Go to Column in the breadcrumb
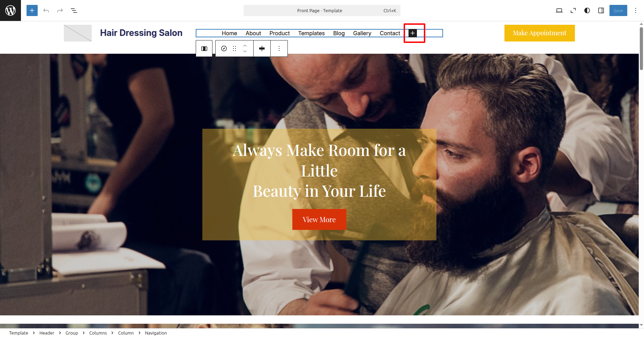This screenshot has height=337, width=644. [126, 333]
